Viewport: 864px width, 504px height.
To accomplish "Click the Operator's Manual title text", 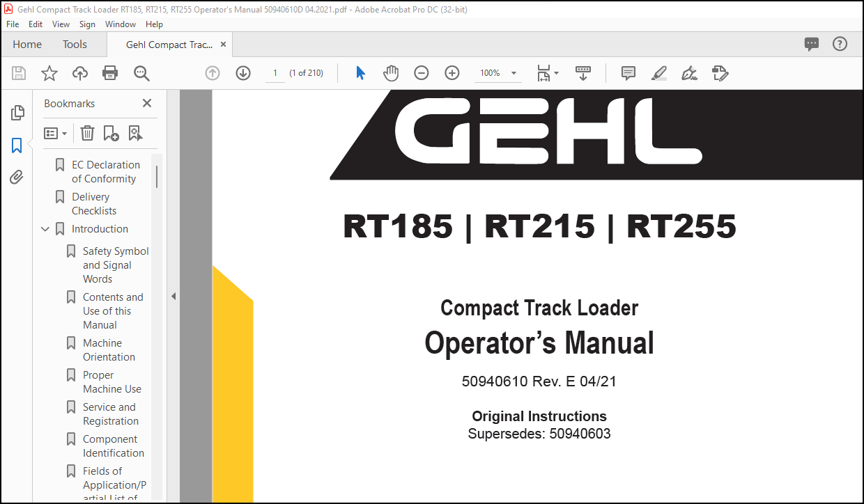I will [539, 343].
